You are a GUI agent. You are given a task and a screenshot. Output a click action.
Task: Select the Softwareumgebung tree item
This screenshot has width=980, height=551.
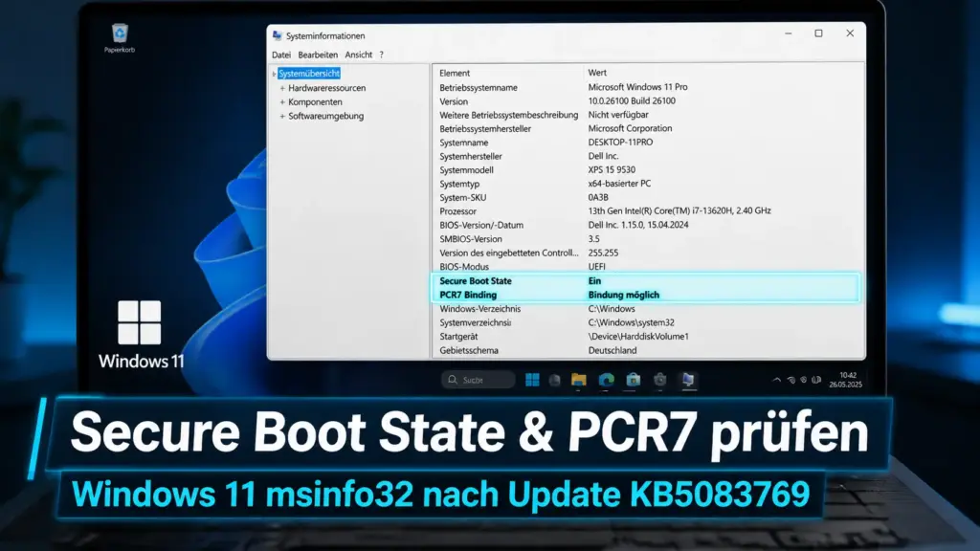coord(325,116)
